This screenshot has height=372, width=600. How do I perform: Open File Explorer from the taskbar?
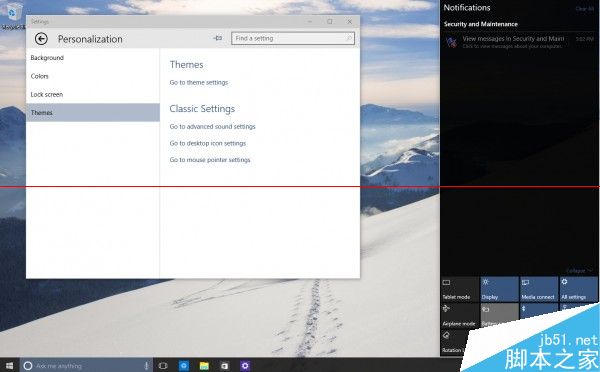[x=204, y=366]
